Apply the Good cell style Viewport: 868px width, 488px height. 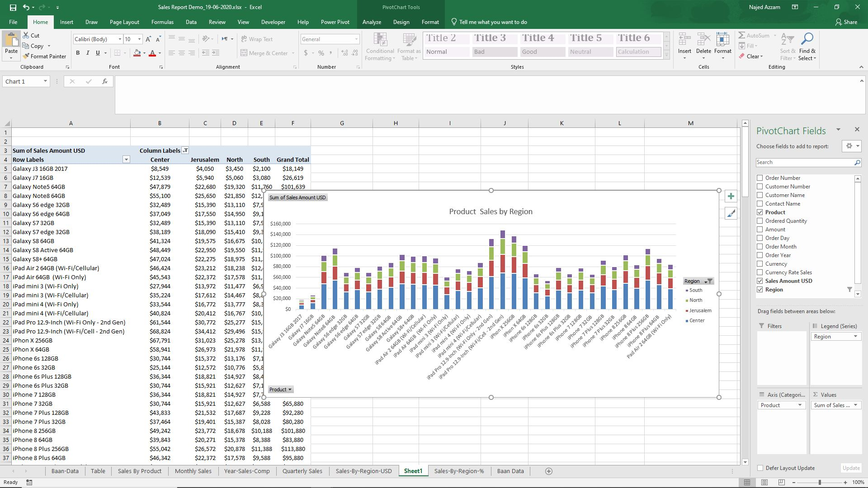pyautogui.click(x=542, y=52)
